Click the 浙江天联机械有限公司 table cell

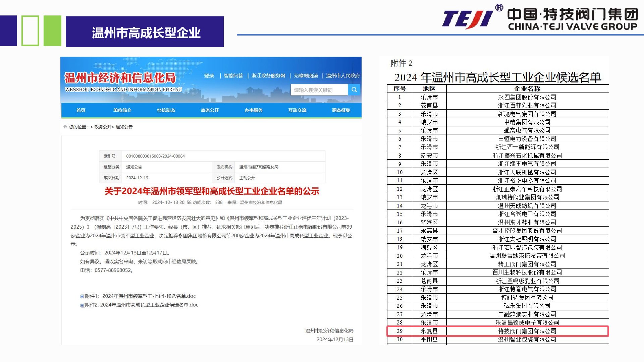coord(527,172)
